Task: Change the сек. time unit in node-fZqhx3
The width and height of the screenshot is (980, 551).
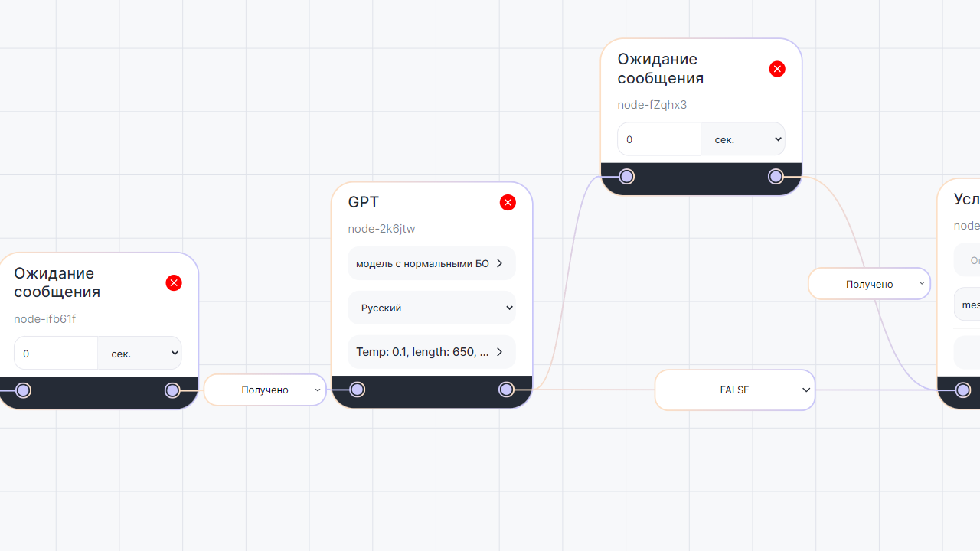Action: [743, 139]
